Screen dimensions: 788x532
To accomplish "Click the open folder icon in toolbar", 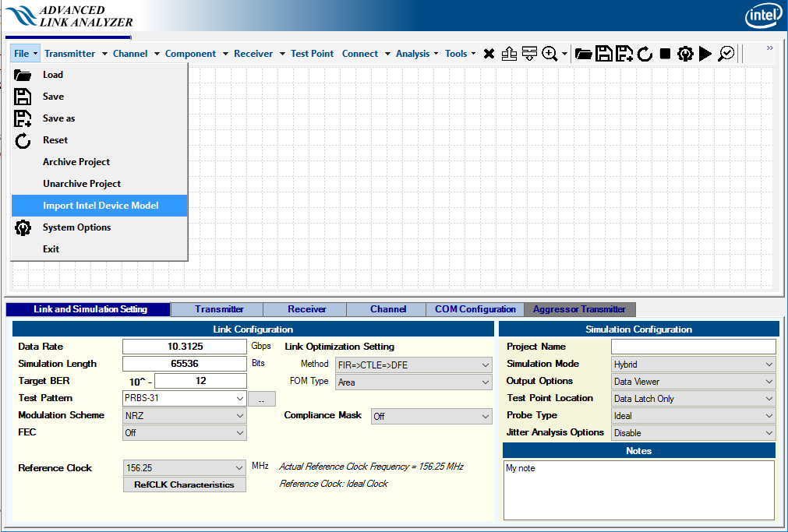I will tap(583, 54).
